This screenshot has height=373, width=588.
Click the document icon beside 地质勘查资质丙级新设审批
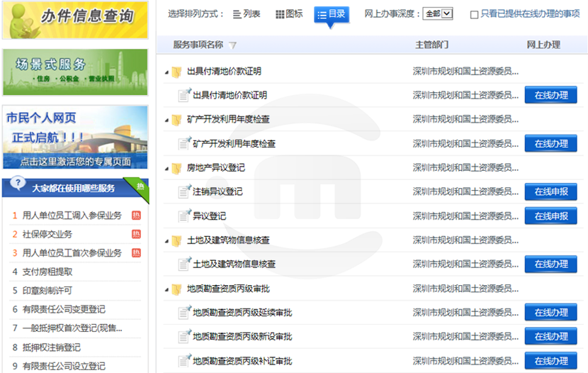point(184,337)
